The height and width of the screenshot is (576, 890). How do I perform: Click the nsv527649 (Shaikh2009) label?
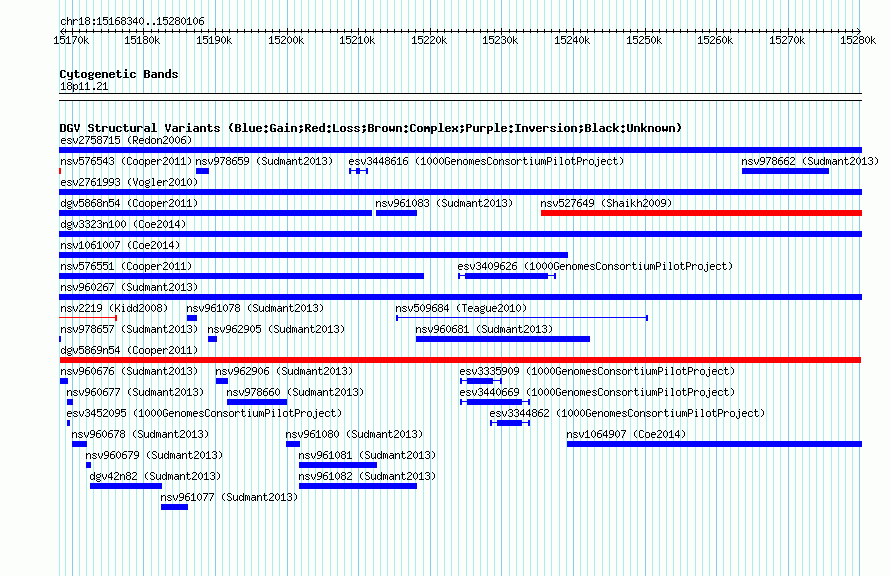coord(606,203)
